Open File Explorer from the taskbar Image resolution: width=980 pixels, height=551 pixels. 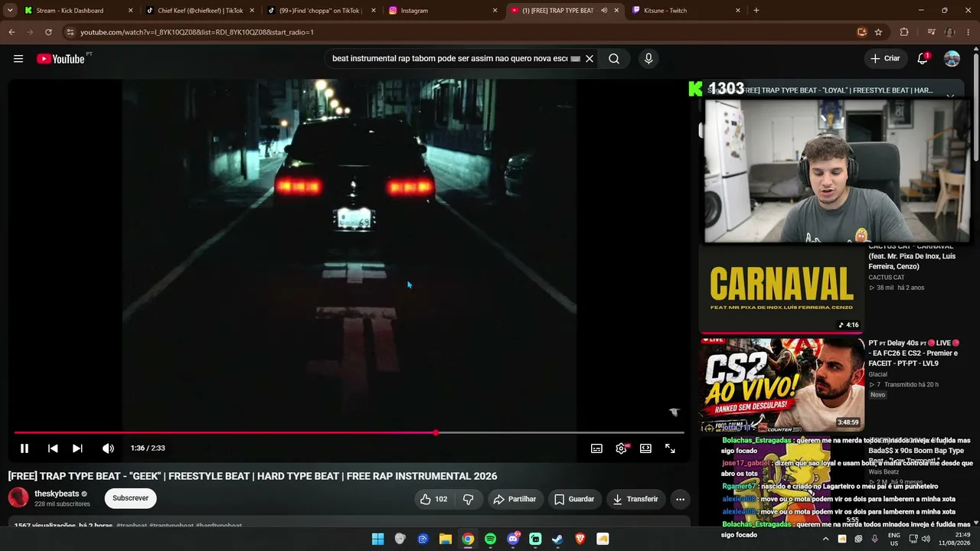[445, 539]
